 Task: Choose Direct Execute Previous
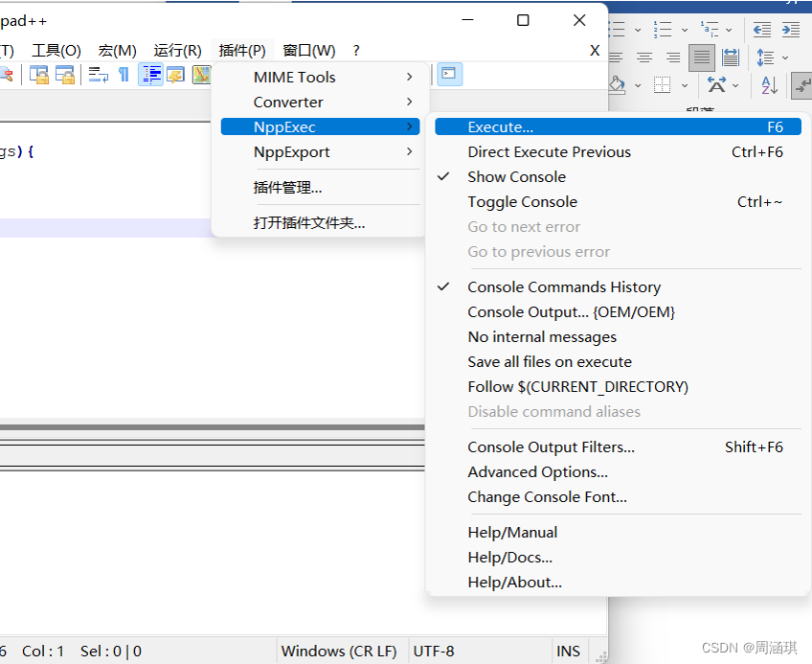(618, 151)
